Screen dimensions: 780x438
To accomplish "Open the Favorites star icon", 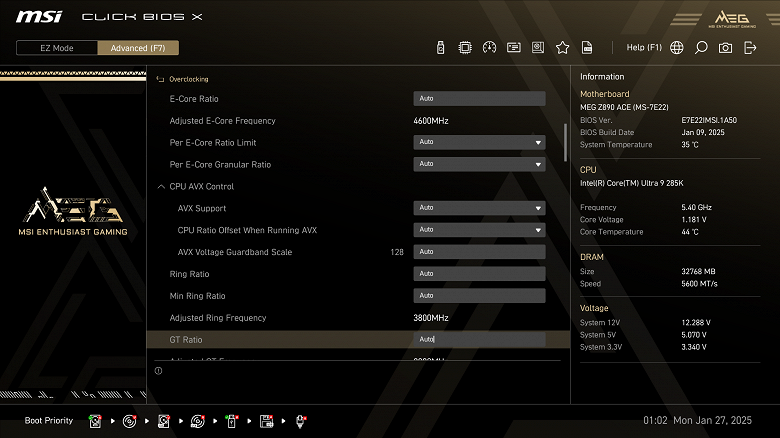I will tap(563, 48).
